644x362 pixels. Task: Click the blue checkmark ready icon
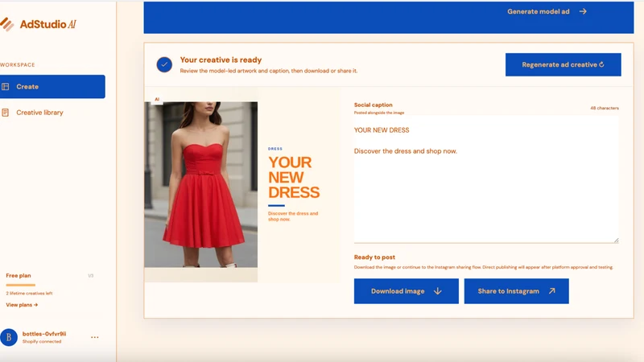coord(164,64)
